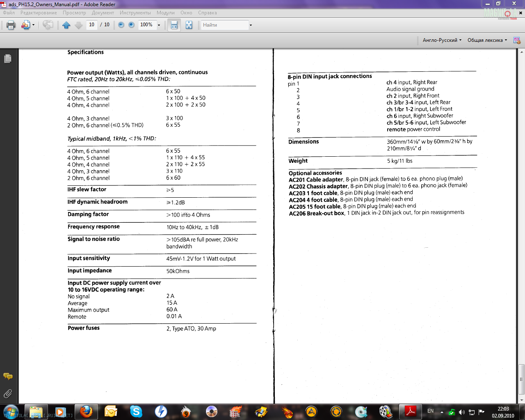Click the 100% zoom value field
This screenshot has width=525, height=420.
pos(147,25)
